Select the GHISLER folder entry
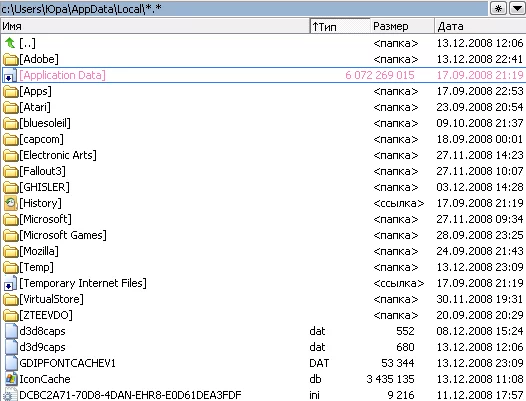 [263, 187]
